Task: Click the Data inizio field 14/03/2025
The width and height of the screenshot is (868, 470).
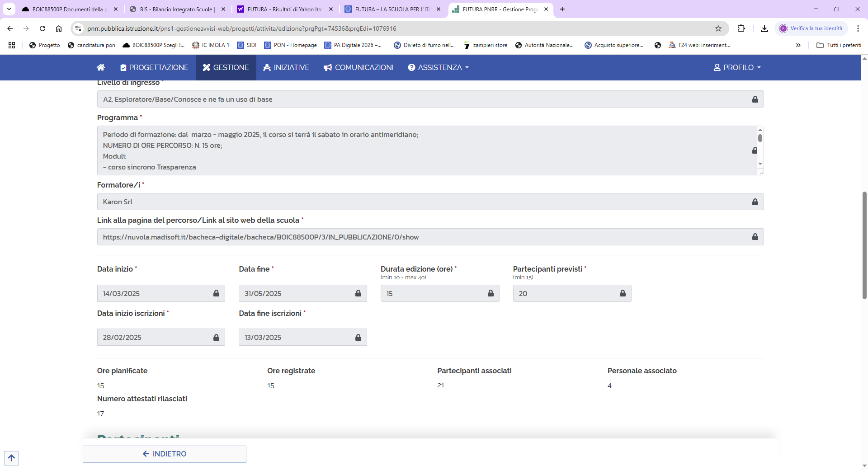Action: (x=161, y=293)
